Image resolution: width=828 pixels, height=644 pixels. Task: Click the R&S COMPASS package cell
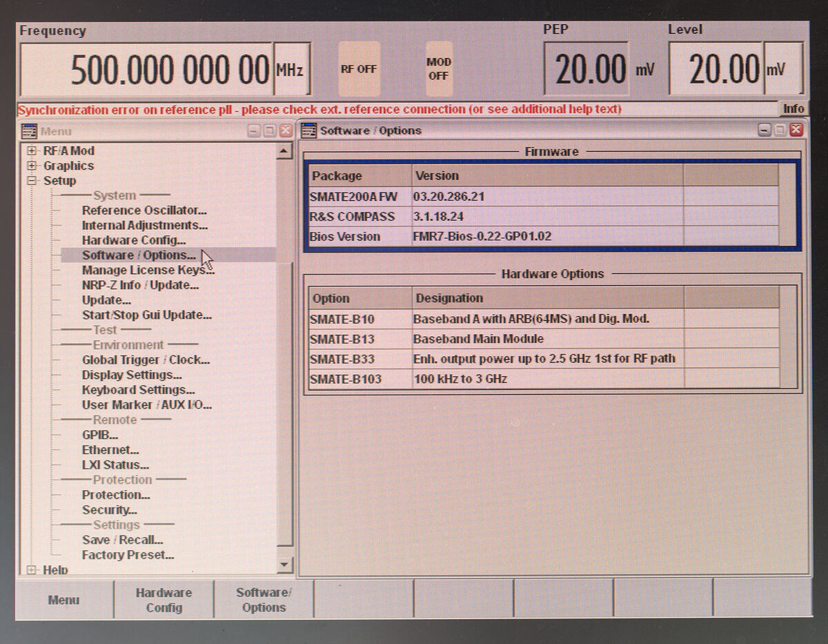click(360, 217)
